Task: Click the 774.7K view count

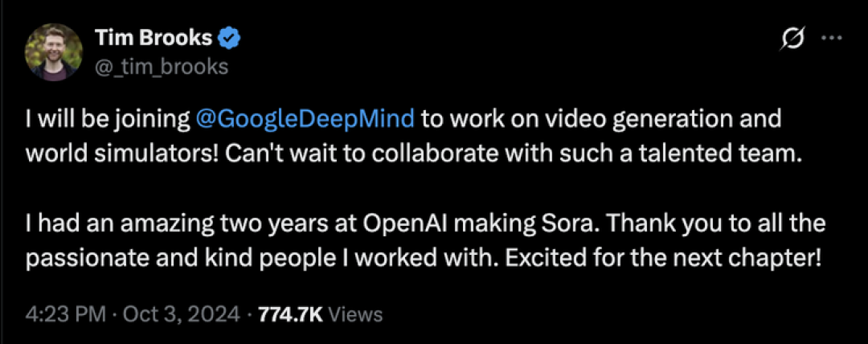Action: pos(291,314)
